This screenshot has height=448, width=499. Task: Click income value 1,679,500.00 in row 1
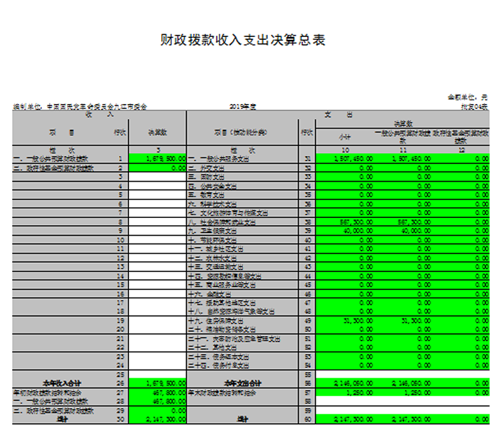click(157, 159)
